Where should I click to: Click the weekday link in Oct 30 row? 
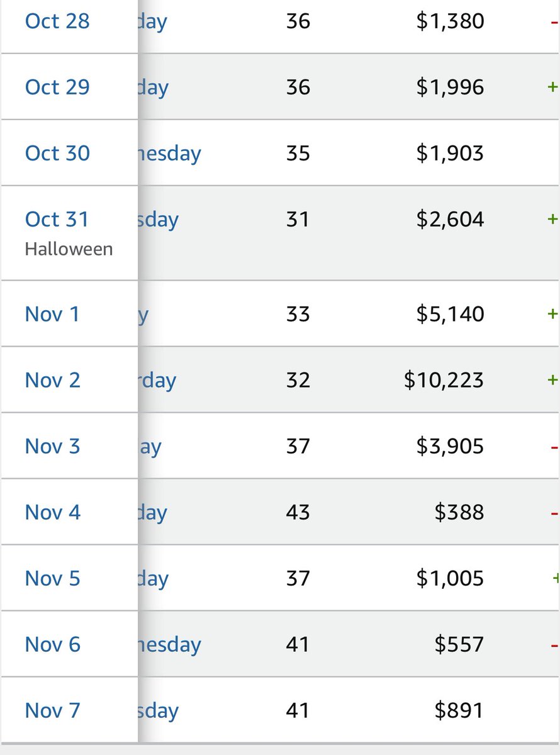pyautogui.click(x=169, y=154)
